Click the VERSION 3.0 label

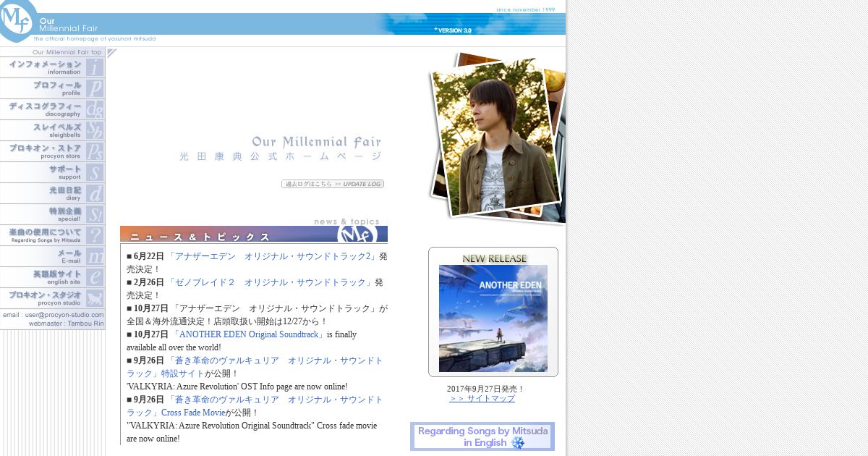[453, 30]
